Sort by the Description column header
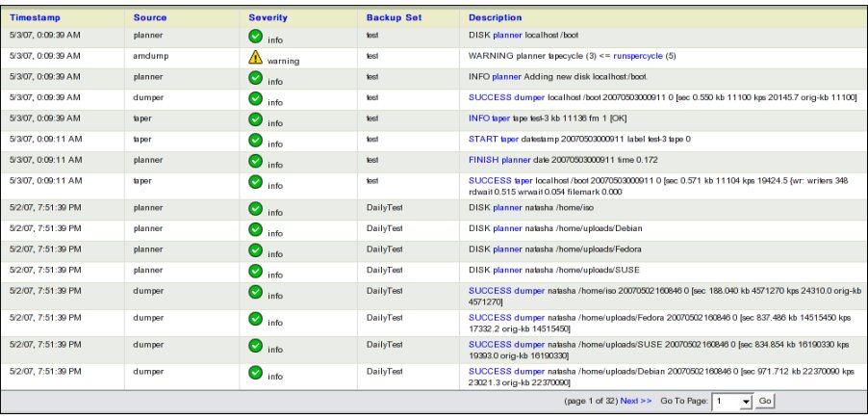Screen dimensions: 868x419 pos(495,17)
